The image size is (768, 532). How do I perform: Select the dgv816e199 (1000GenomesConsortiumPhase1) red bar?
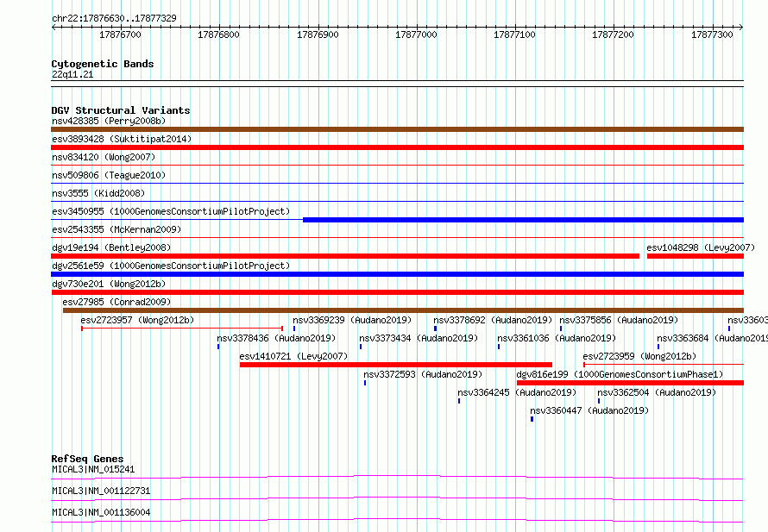click(x=631, y=383)
